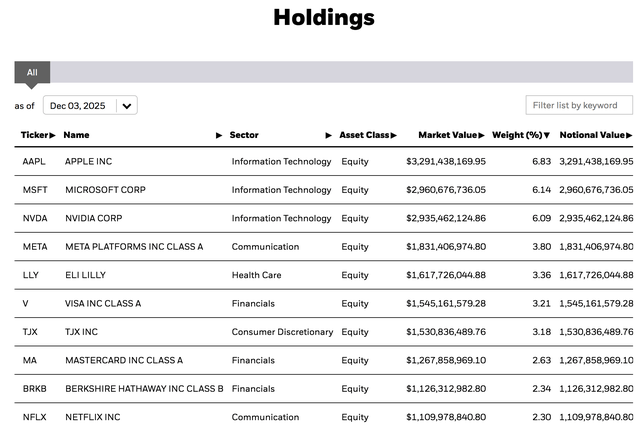Select the NETFLIX INC name cell
This screenshot has width=640, height=435.
click(x=93, y=417)
